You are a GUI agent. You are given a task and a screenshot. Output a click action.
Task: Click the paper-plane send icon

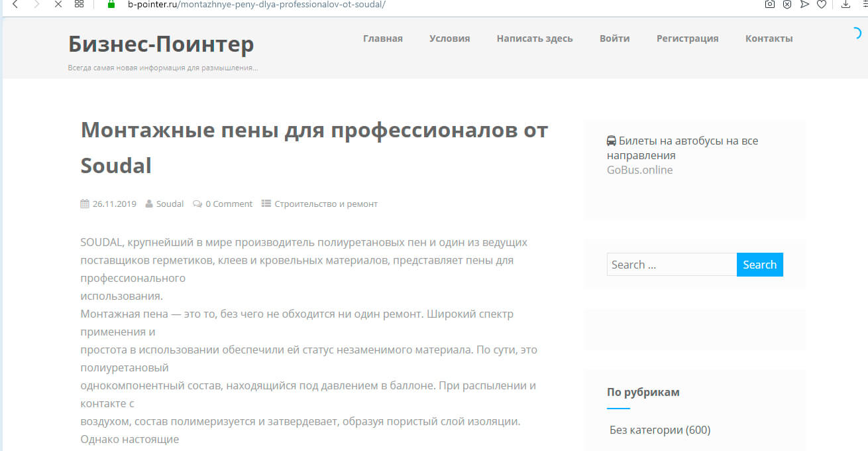[x=804, y=4]
